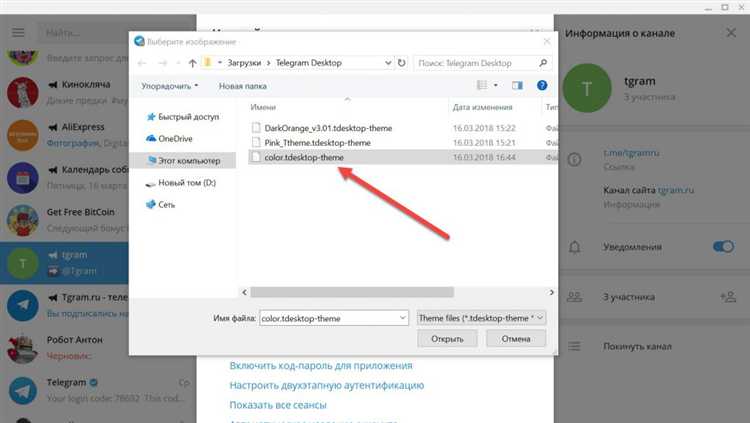This screenshot has width=750, height=423.
Task: Click the Telegram search field Найти
Action: [85, 33]
